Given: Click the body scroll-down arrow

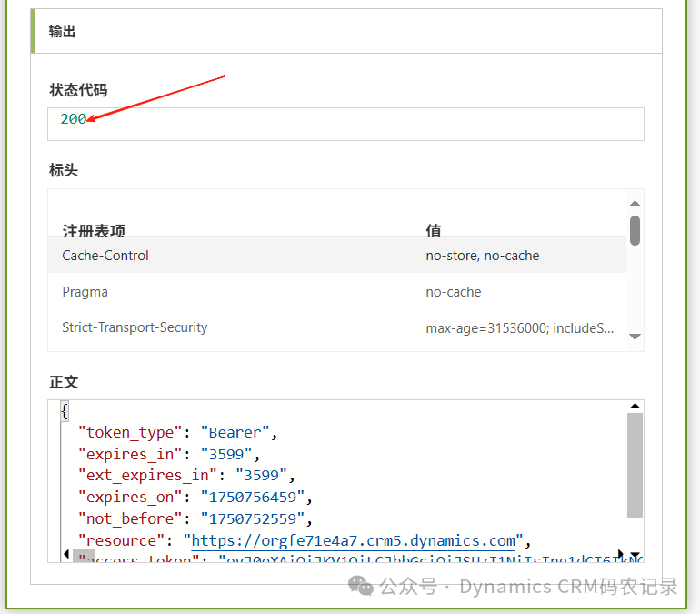Looking at the screenshot, I should [635, 555].
